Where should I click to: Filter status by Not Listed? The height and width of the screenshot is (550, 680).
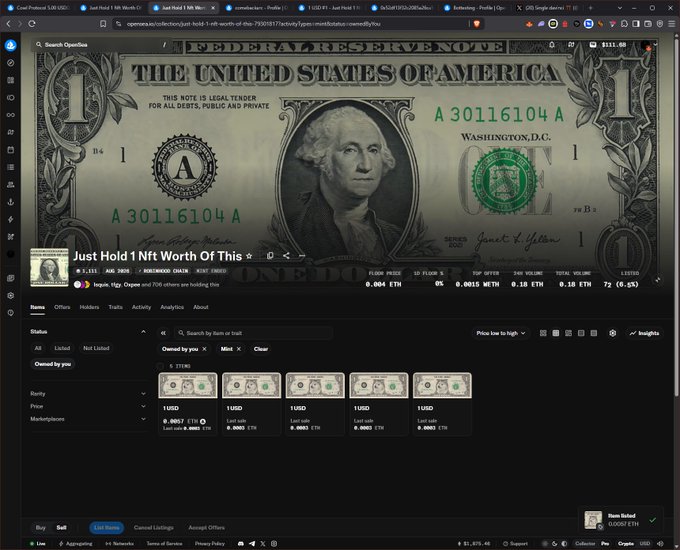tap(96, 348)
